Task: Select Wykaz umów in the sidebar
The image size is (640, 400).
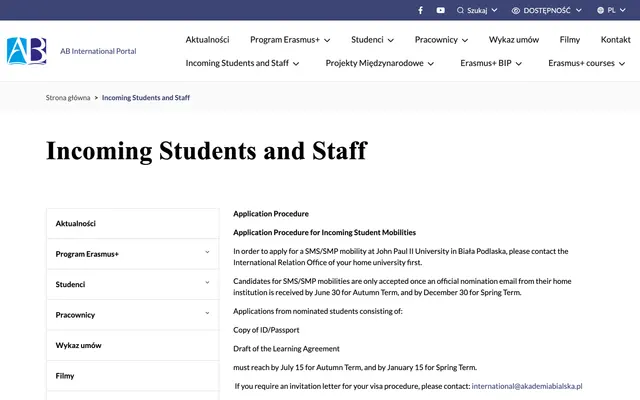Action: tap(133, 345)
